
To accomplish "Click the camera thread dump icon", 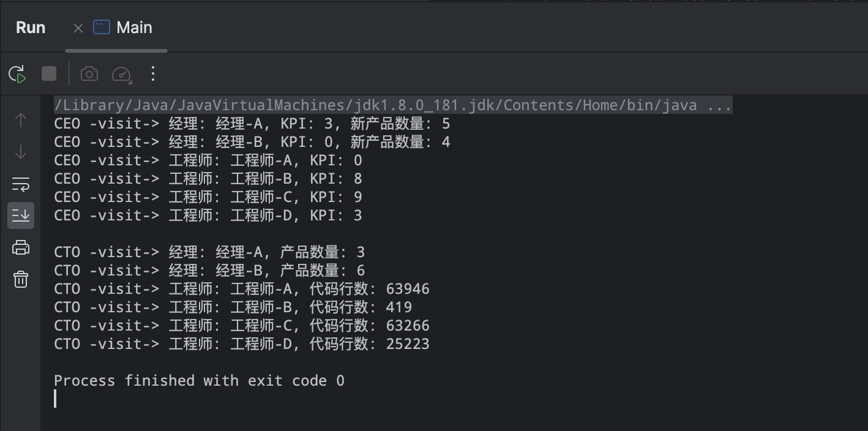I will tap(89, 74).
